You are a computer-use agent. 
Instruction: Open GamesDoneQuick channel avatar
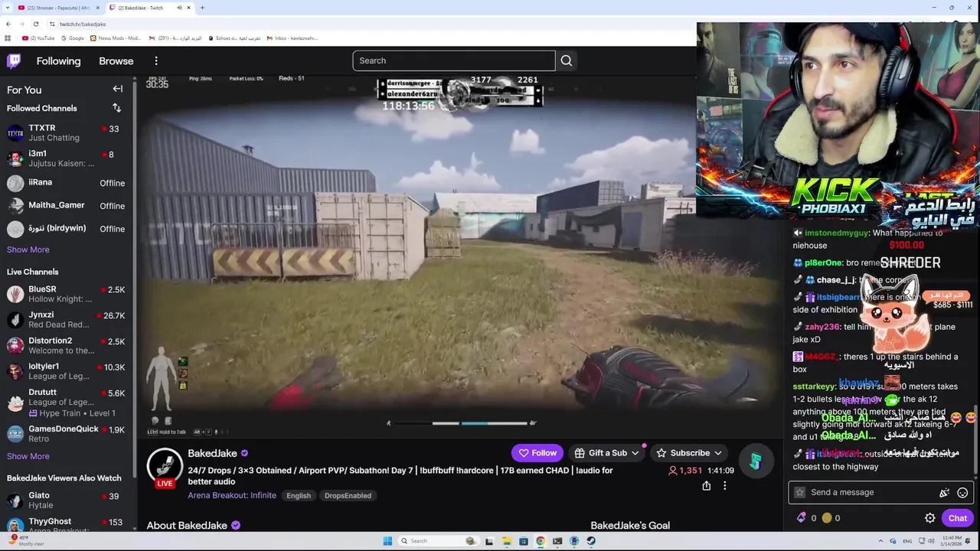[x=15, y=434]
